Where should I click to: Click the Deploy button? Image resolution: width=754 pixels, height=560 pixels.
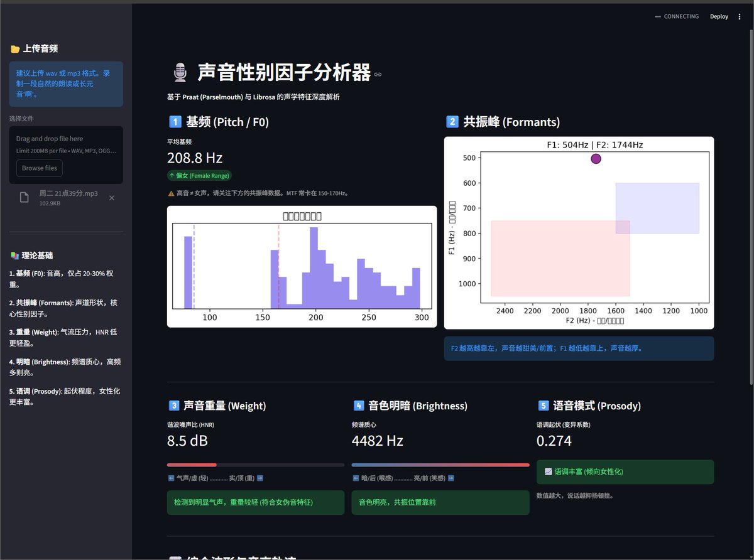719,17
